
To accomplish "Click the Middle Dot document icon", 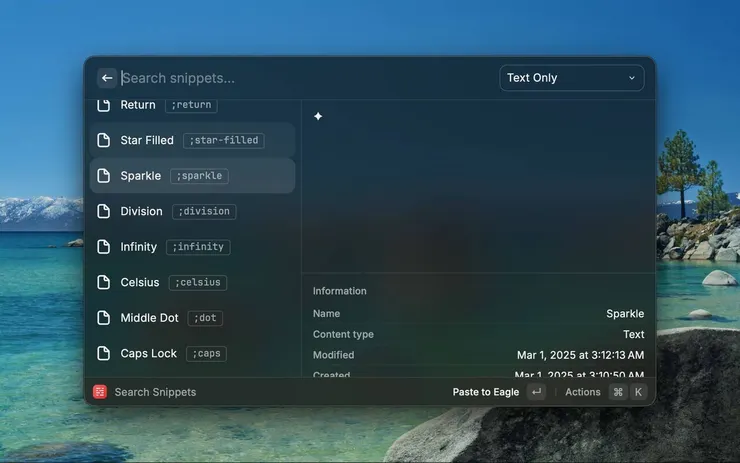I will 103,318.
